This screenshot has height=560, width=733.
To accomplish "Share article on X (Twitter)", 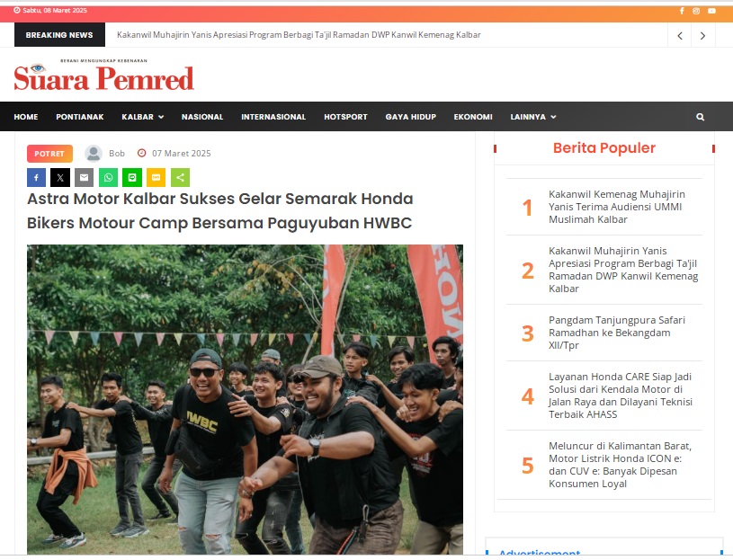I will point(60,177).
